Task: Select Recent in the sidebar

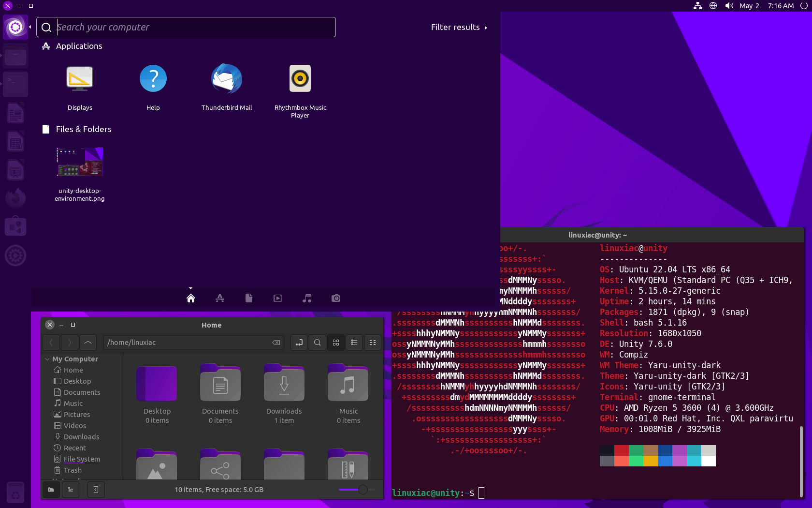Action: [x=74, y=448]
